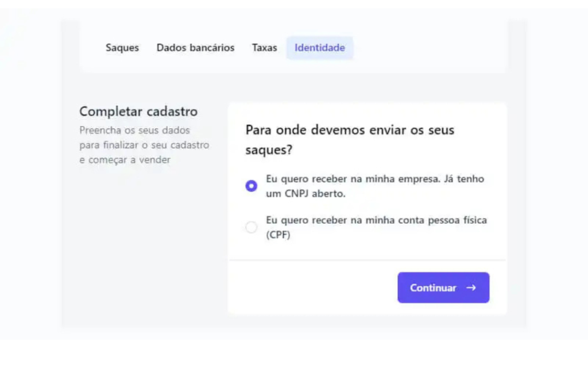This screenshot has width=588, height=372.
Task: Click the 'conta pessoa física (CPF)' option label
Action: [376, 220]
